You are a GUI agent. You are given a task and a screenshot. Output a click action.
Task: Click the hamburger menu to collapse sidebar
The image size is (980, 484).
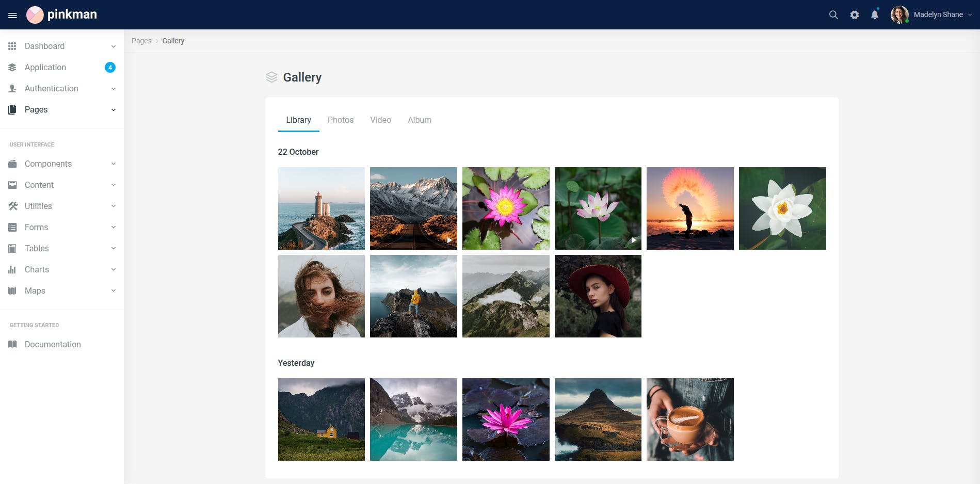pos(12,14)
